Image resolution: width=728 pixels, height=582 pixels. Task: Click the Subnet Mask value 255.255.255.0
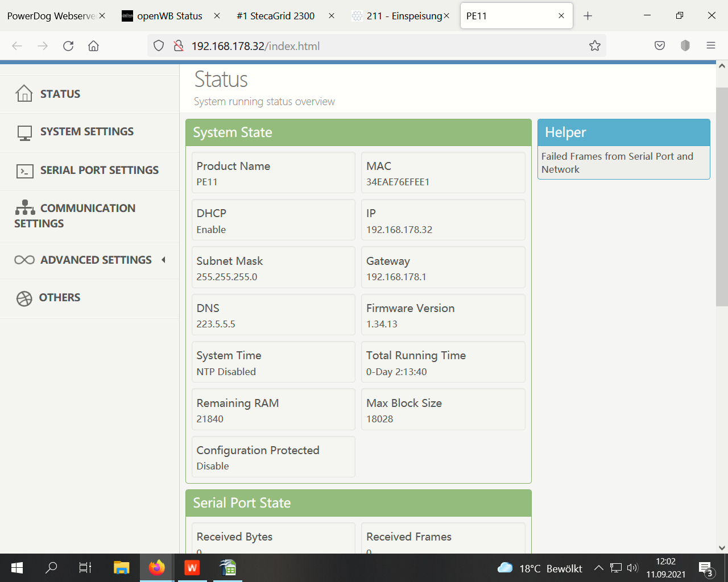[227, 277]
